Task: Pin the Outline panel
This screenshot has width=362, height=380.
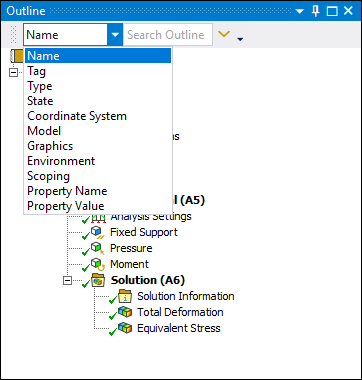Action: click(x=315, y=11)
